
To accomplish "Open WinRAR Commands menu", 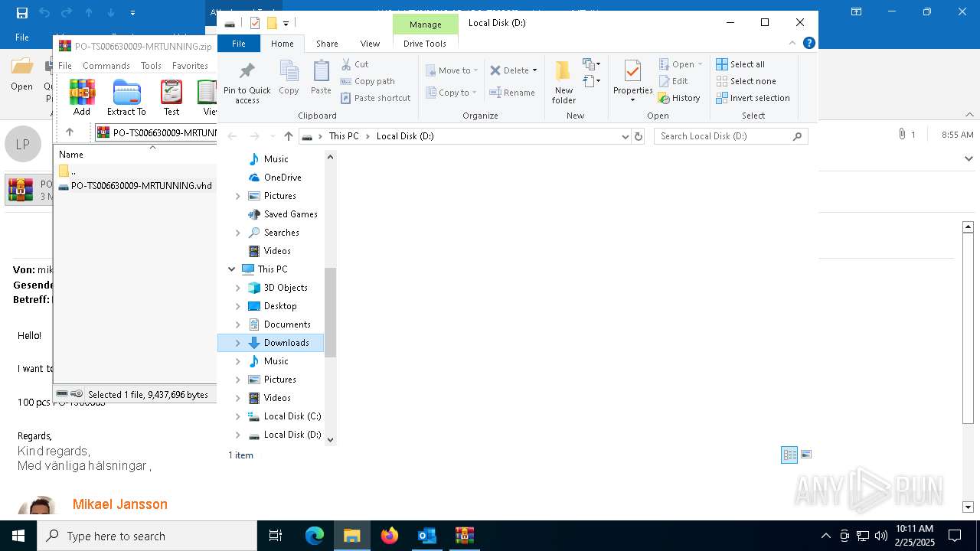I will pos(106,66).
